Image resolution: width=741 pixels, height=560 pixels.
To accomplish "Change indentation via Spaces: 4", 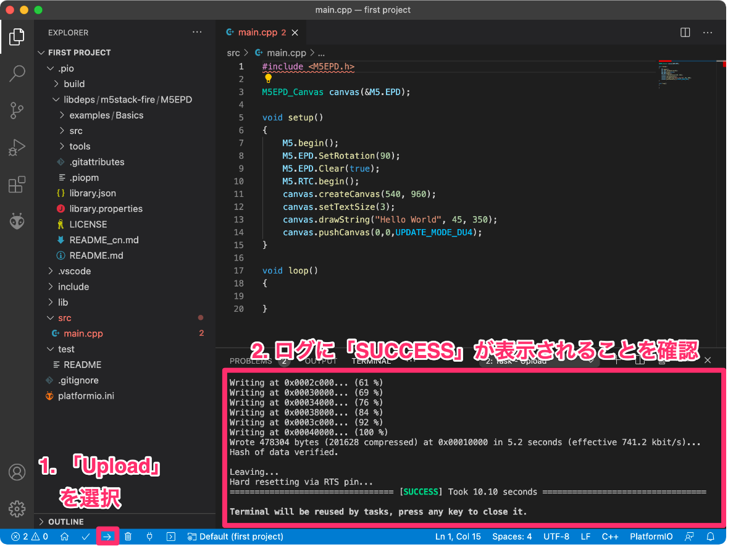I will click(512, 537).
